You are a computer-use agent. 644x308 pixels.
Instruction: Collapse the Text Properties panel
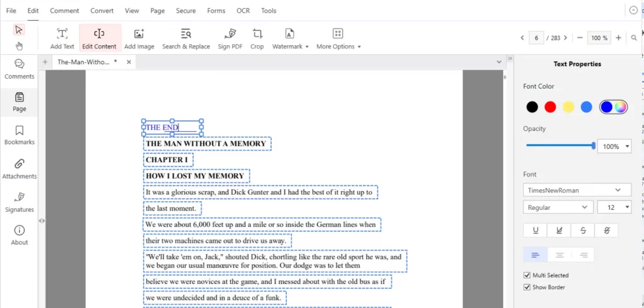(x=510, y=58)
